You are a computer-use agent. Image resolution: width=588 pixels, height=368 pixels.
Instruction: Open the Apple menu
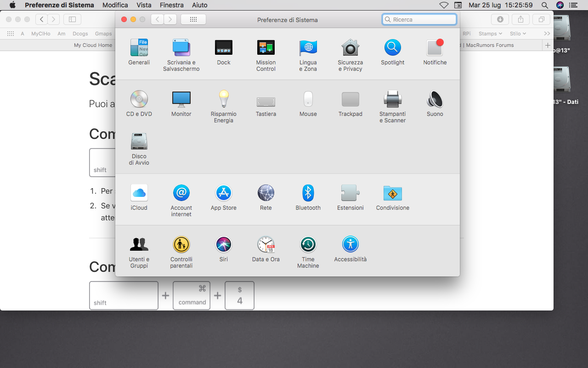[12, 5]
